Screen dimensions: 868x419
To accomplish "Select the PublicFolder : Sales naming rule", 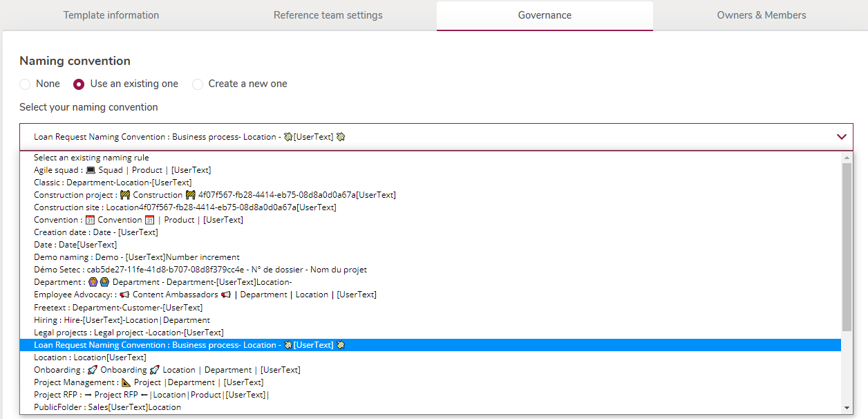I will pos(431,407).
